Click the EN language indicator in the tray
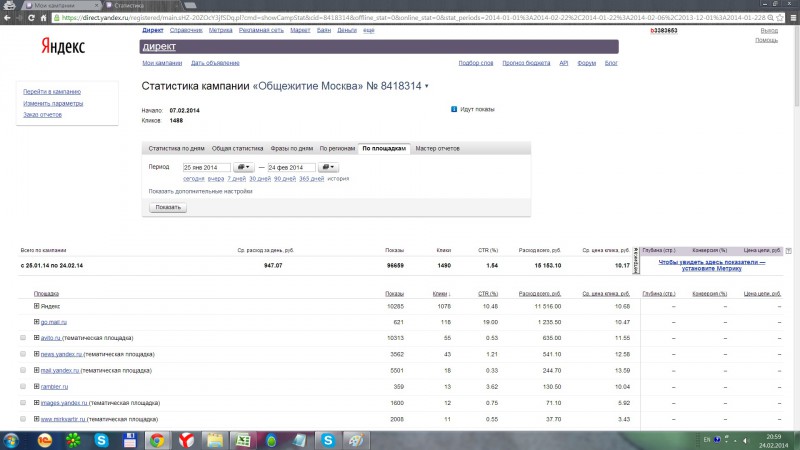 (x=707, y=440)
